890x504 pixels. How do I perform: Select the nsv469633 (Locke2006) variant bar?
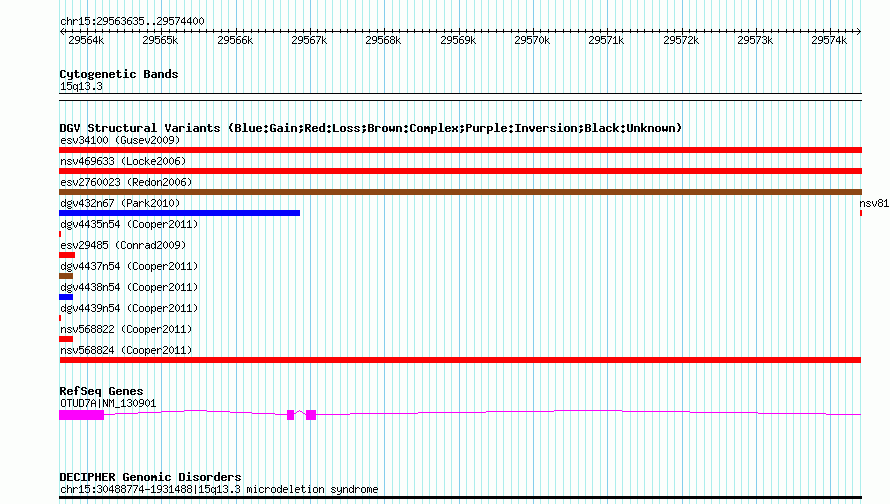click(460, 171)
